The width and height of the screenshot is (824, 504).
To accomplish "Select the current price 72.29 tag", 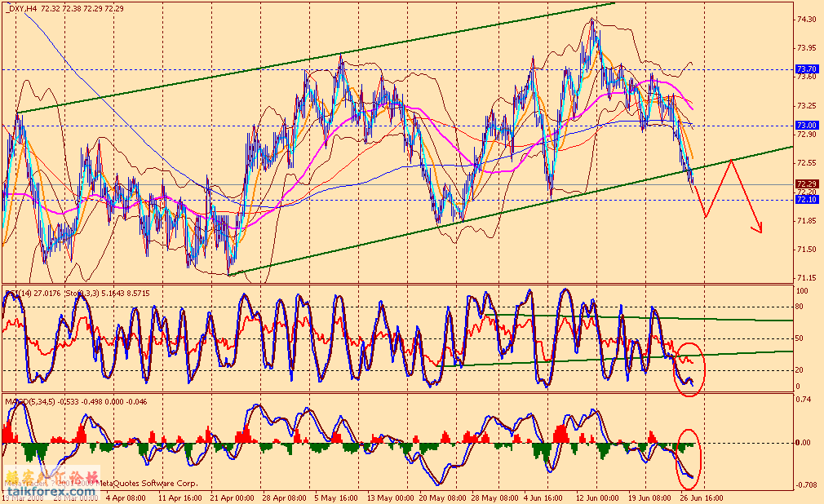I will point(807,184).
